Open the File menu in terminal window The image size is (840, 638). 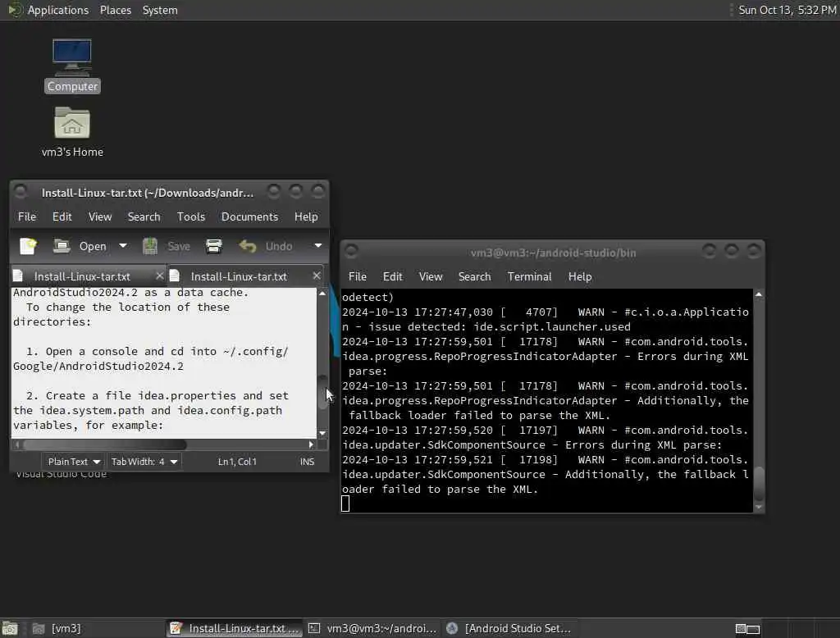pyautogui.click(x=358, y=276)
